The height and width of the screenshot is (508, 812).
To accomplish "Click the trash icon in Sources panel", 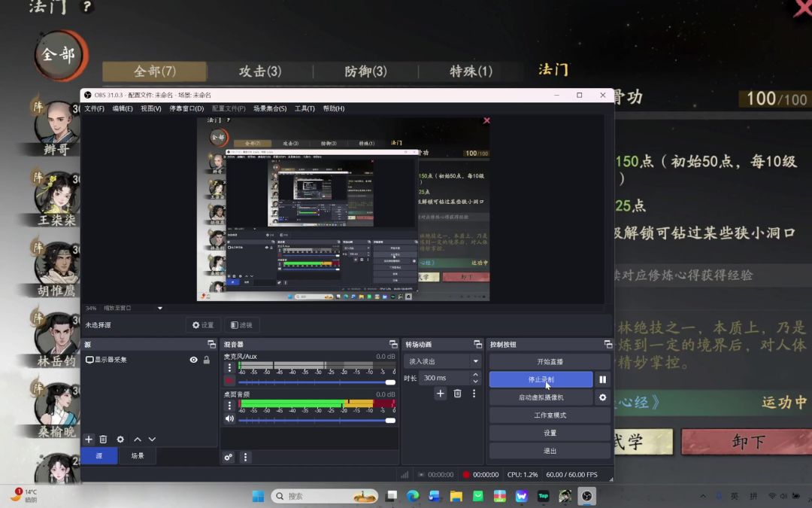I will click(x=104, y=440).
